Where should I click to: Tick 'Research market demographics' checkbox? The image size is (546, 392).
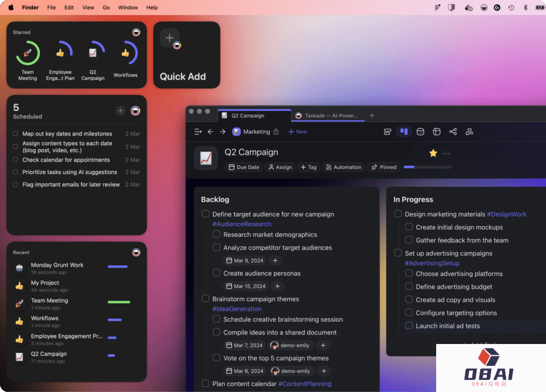point(216,235)
